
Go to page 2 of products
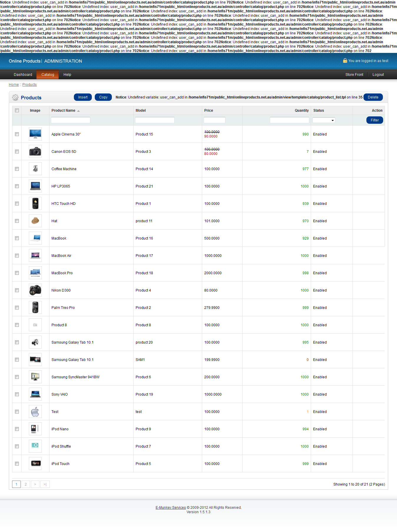[26, 484]
